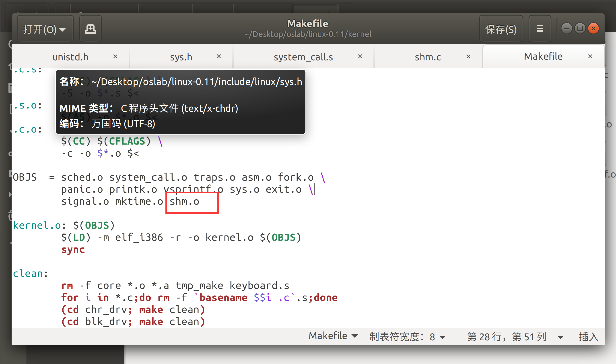Click chr_drv in the make clean line
Viewport: 616px width, 364px height.
[106, 310]
